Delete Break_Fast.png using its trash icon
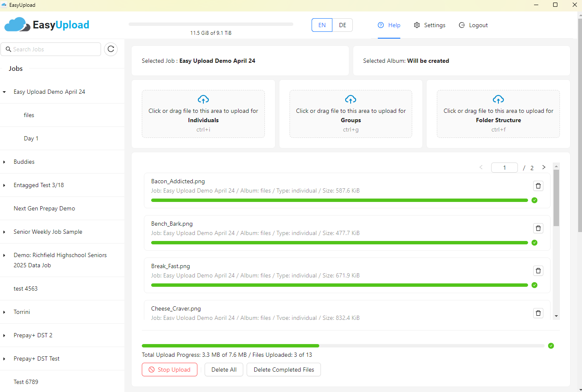The height and width of the screenshot is (392, 582). pyautogui.click(x=538, y=271)
